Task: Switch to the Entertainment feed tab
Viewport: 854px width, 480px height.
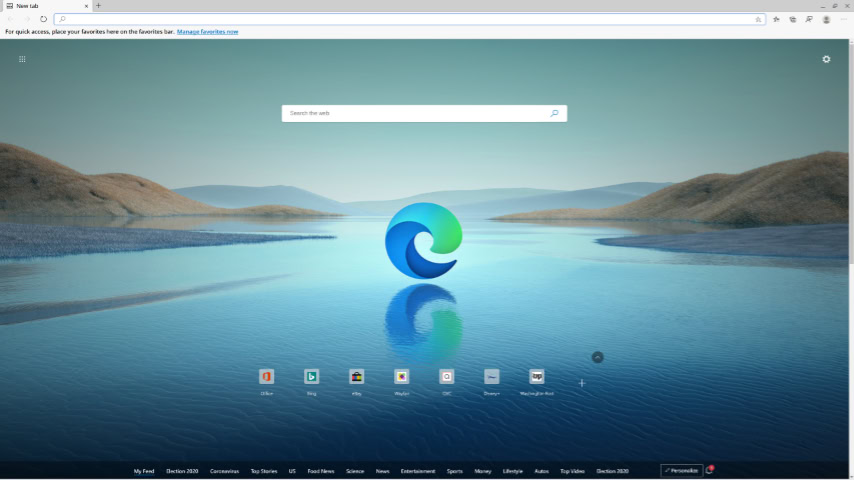Action: 418,471
